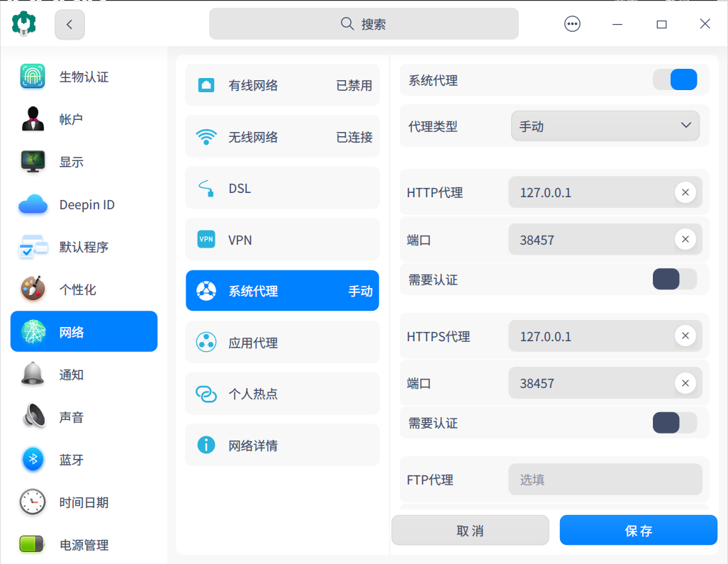Open 时间日期 clock icon
728x564 pixels.
coord(33,502)
